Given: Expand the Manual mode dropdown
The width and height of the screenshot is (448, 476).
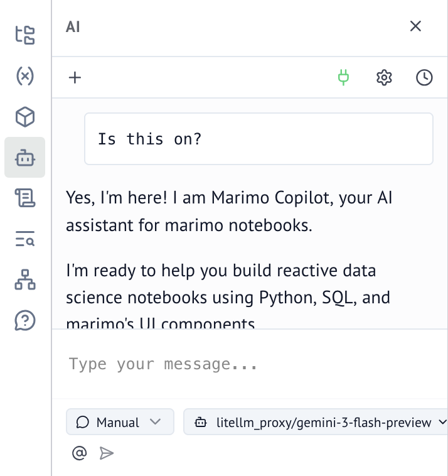Looking at the screenshot, I should [x=120, y=423].
